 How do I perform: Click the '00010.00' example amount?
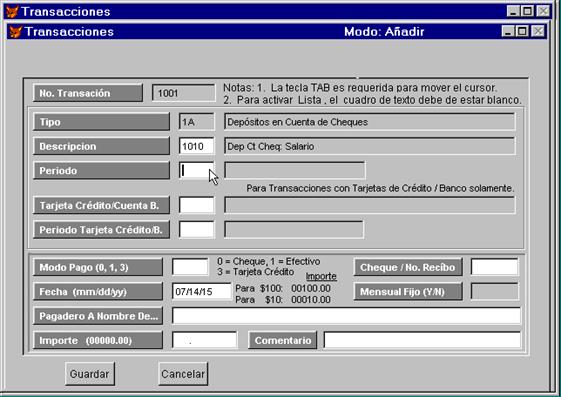click(311, 300)
